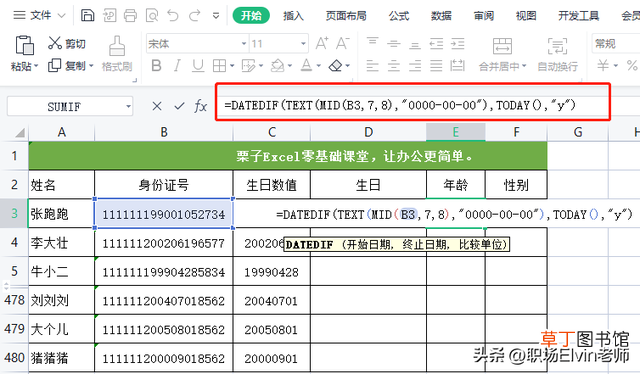
Task: Open the 视图 tab
Action: click(526, 16)
